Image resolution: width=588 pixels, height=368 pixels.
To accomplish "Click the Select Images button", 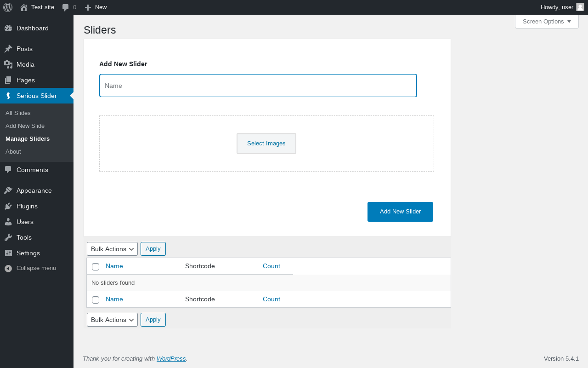I will pos(266,144).
